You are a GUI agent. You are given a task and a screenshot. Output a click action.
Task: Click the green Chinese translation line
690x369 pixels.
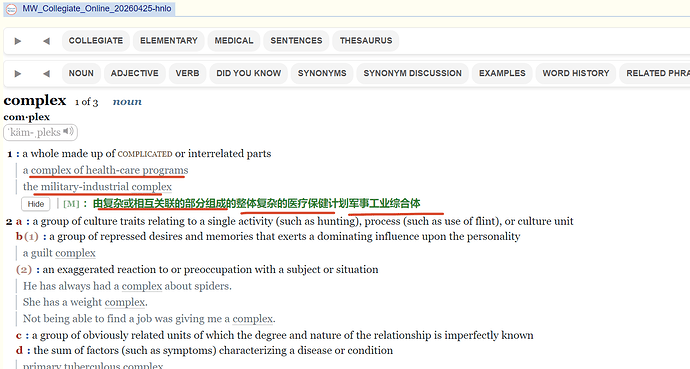point(257,204)
